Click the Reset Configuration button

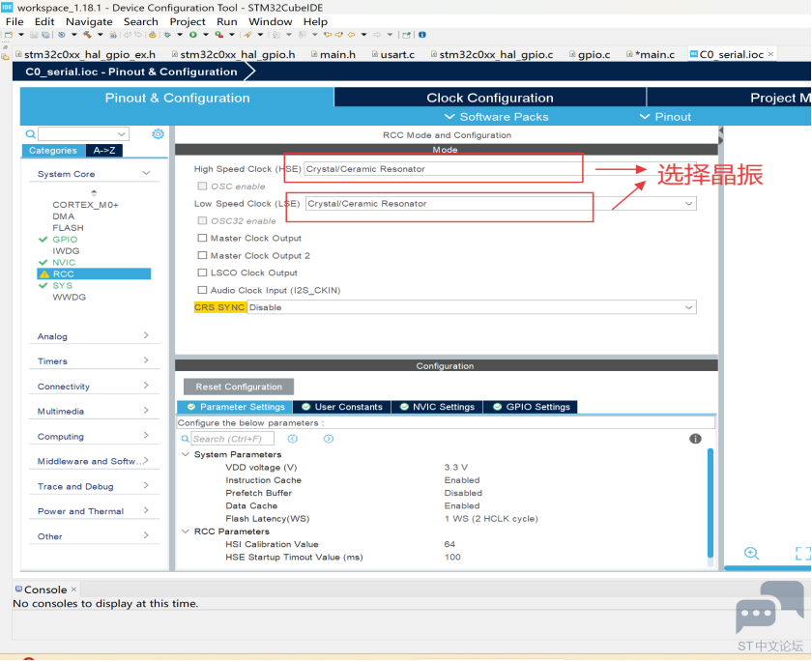(239, 387)
